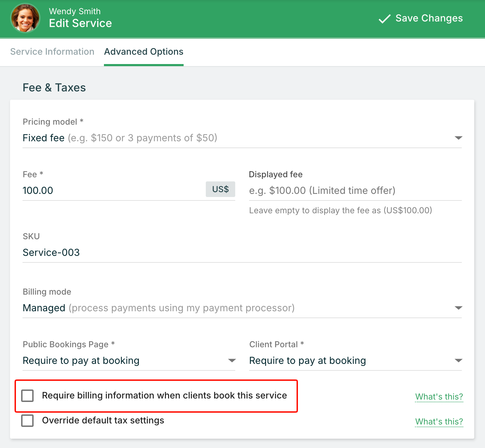Open What's this? link for tax settings
Screen dimensions: 485x448
point(439,422)
